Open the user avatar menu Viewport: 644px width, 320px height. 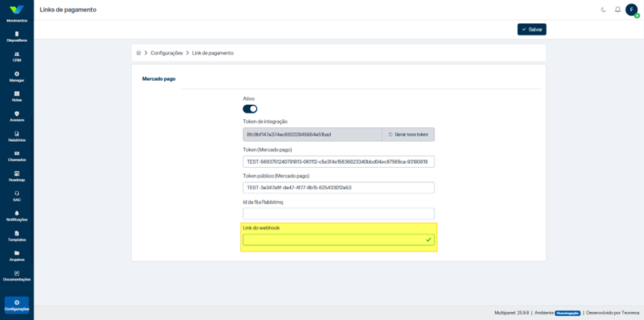[x=632, y=10]
